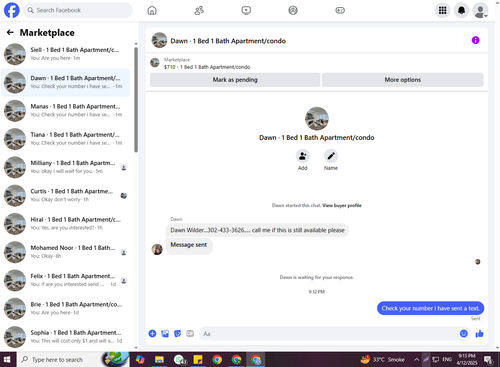
Task: Open Brie conversation in chat list
Action: pyautogui.click(x=66, y=309)
